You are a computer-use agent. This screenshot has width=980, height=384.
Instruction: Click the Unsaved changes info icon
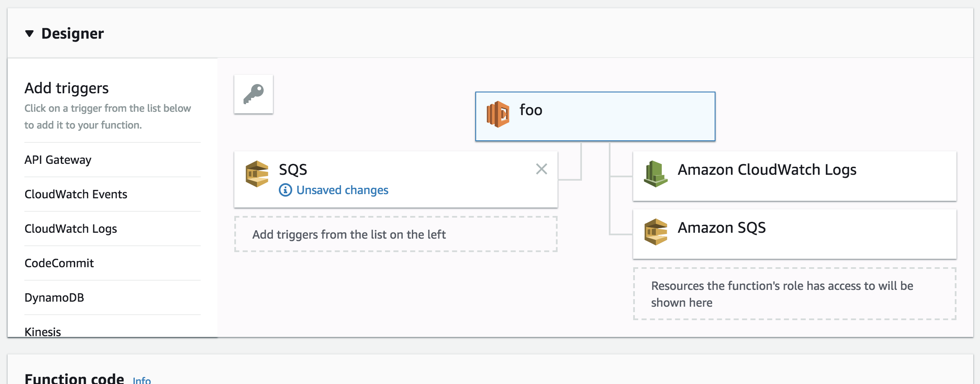tap(286, 190)
